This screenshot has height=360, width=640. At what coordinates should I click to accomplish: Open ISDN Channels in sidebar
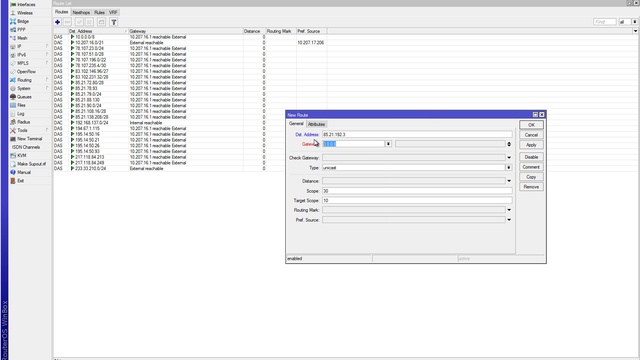[26, 147]
